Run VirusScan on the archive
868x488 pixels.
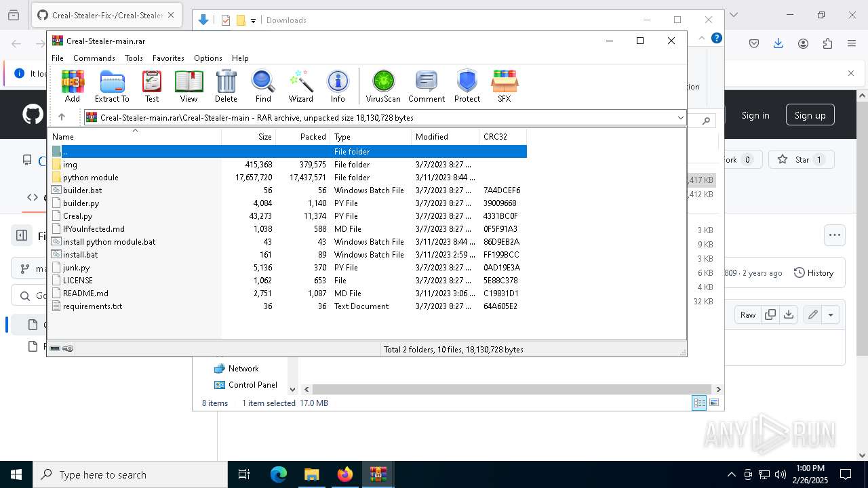[383, 86]
